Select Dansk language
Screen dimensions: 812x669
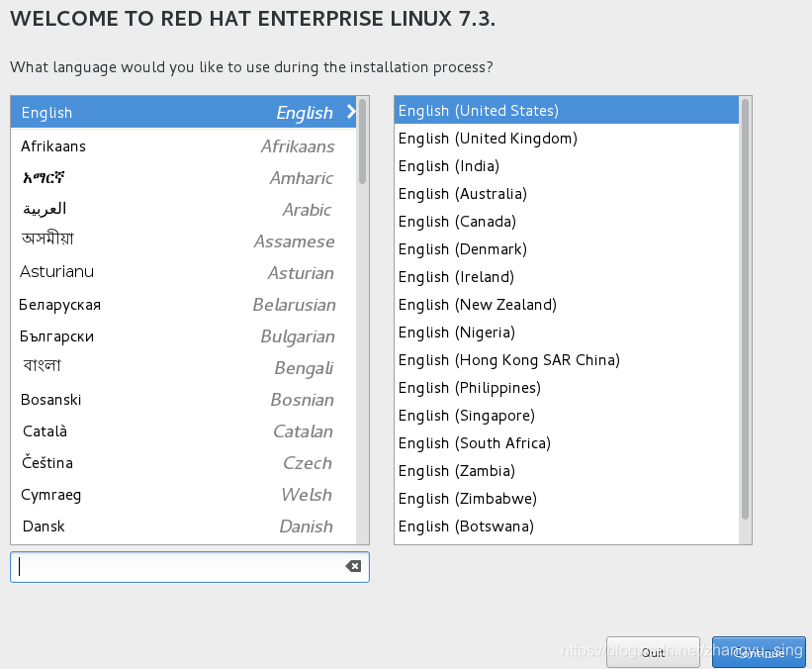[x=183, y=526]
